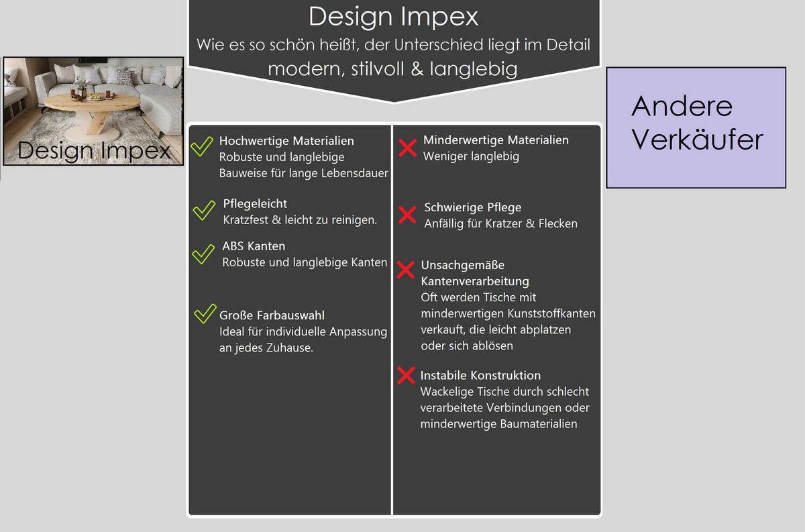This screenshot has width=805, height=532.
Task: Click the red X beside Unsachgemäße Kantenverarbeitung
Action: coord(406,270)
